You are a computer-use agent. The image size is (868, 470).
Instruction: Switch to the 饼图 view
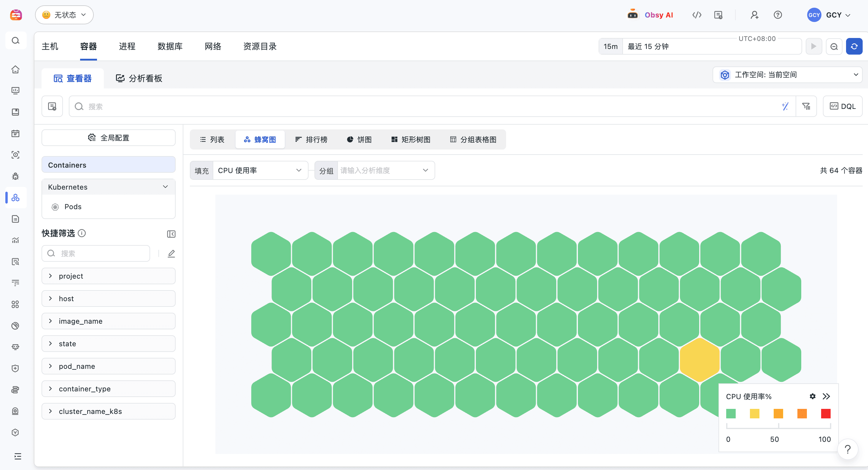click(359, 139)
